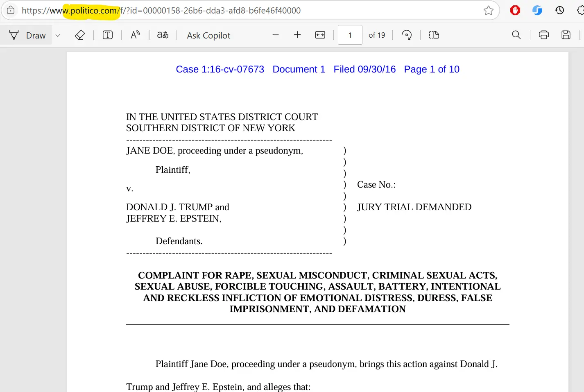
Task: Activate the Add text tool
Action: [108, 35]
